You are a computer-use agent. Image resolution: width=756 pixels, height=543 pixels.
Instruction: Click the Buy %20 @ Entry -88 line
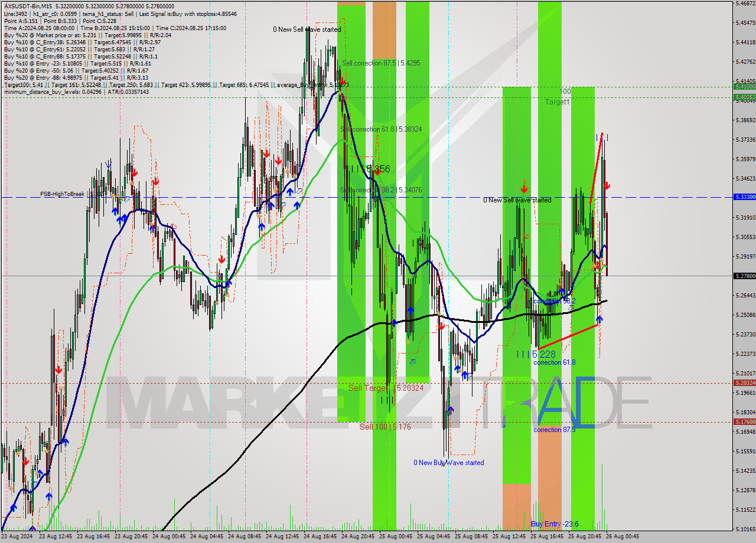(76, 77)
